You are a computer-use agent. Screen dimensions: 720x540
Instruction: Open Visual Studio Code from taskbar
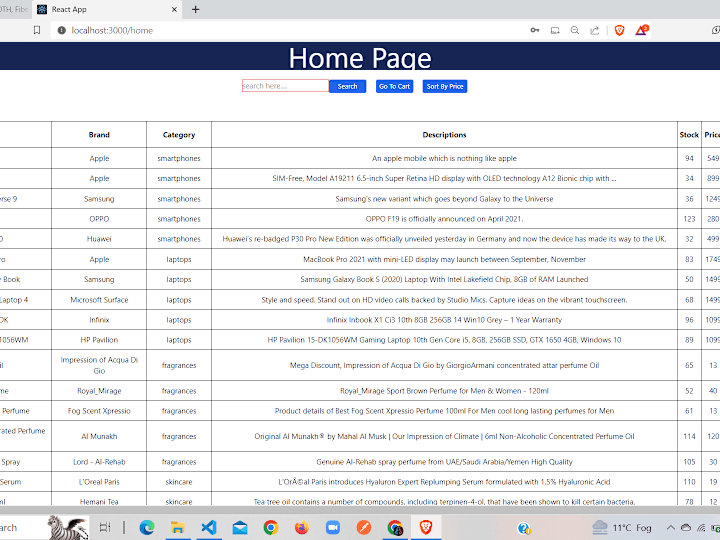(209, 527)
